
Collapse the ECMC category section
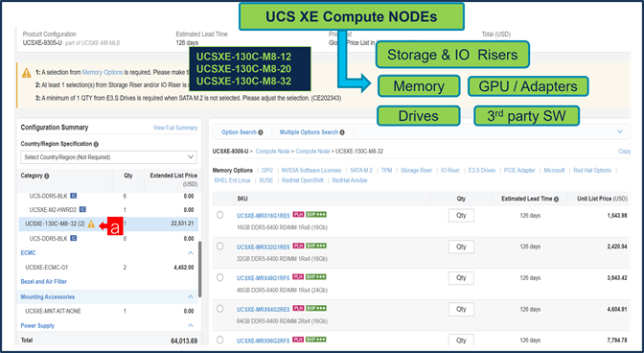tap(191, 253)
